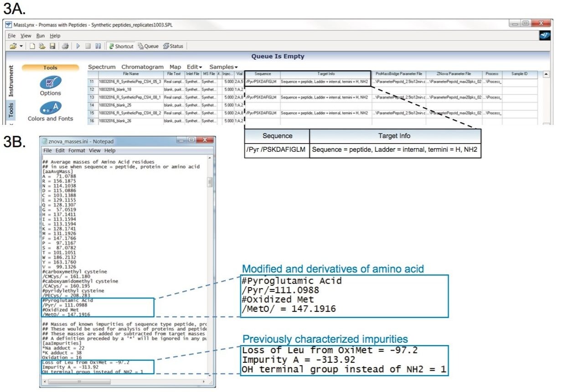
Task: Open the Chromatogram menu item
Action: click(x=142, y=67)
